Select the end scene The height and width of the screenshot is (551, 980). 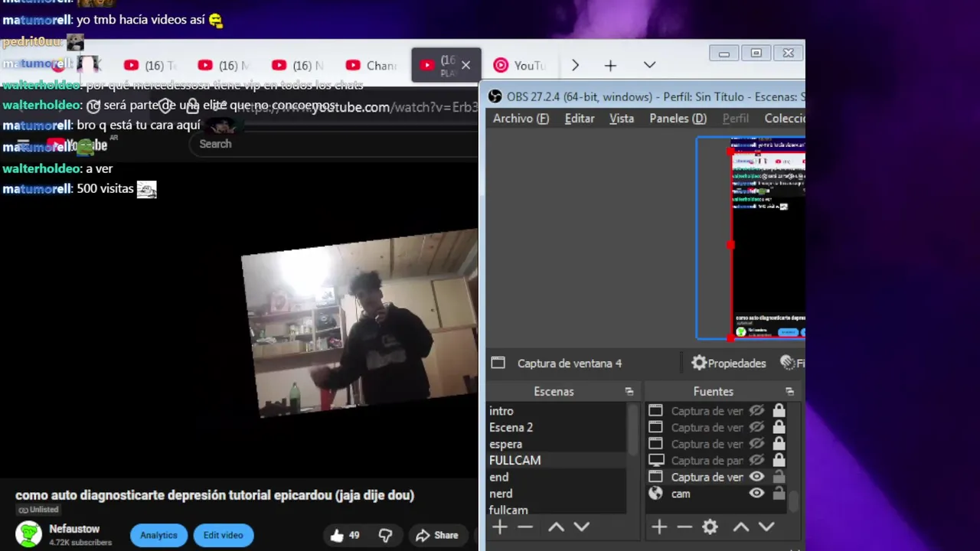557,477
